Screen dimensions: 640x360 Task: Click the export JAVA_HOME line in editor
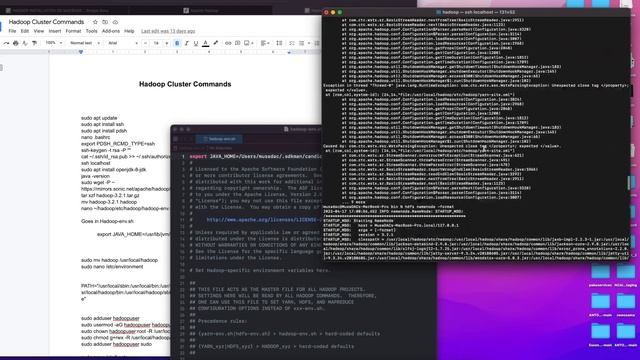[x=255, y=156]
